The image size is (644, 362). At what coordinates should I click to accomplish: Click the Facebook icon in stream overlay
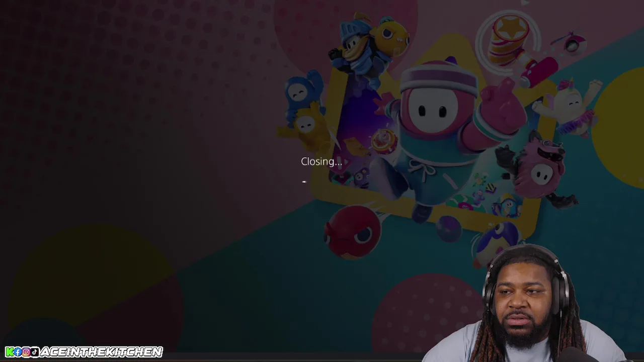click(x=18, y=352)
